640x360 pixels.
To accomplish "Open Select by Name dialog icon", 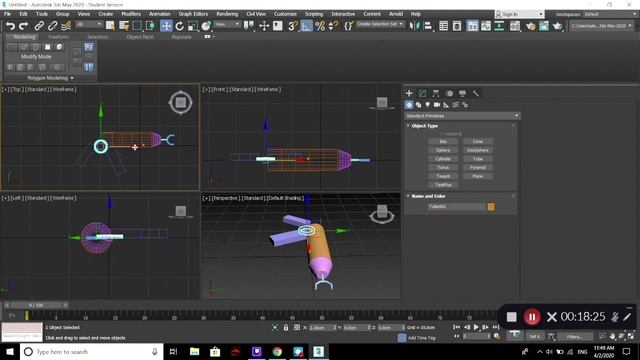I will (x=124, y=26).
